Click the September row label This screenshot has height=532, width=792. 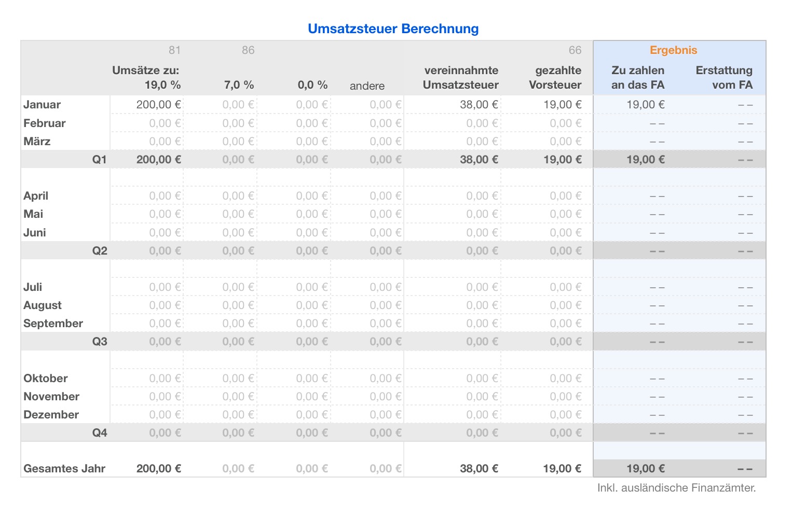click(53, 324)
